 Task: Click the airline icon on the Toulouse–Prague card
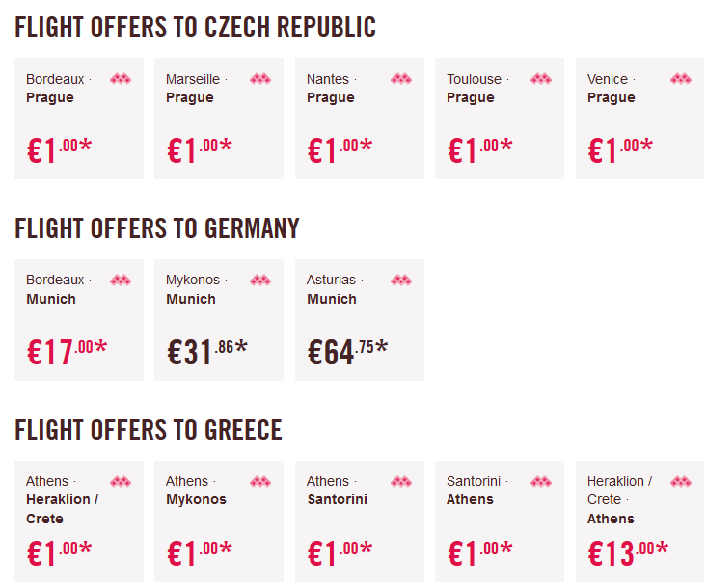pyautogui.click(x=541, y=79)
